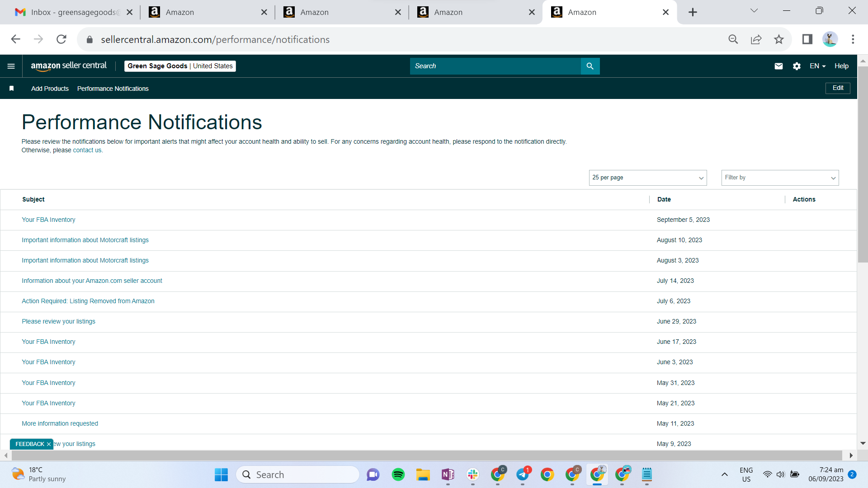Viewport: 868px width, 488px height.
Task: Open the weather widget on the taskbar
Action: coord(38,474)
